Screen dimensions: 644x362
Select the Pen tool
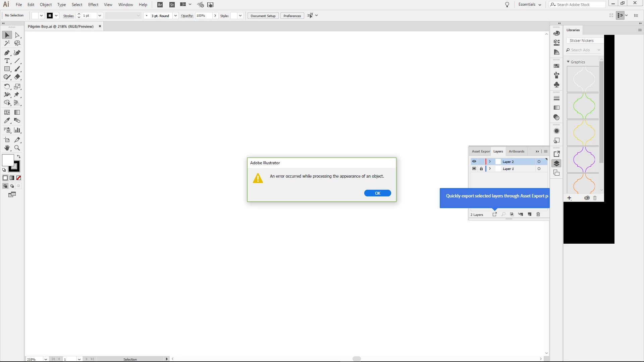[x=7, y=53]
